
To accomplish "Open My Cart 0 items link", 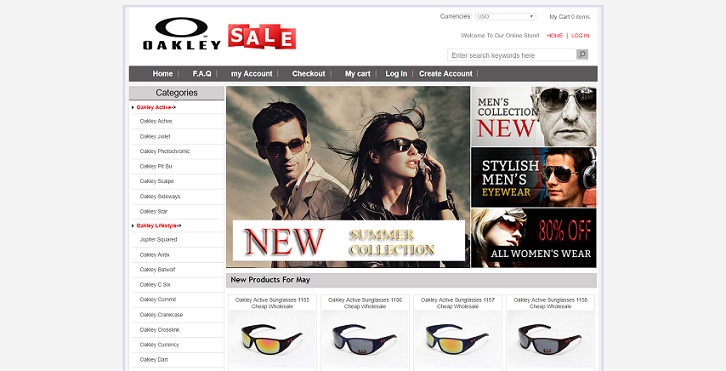I will [570, 17].
